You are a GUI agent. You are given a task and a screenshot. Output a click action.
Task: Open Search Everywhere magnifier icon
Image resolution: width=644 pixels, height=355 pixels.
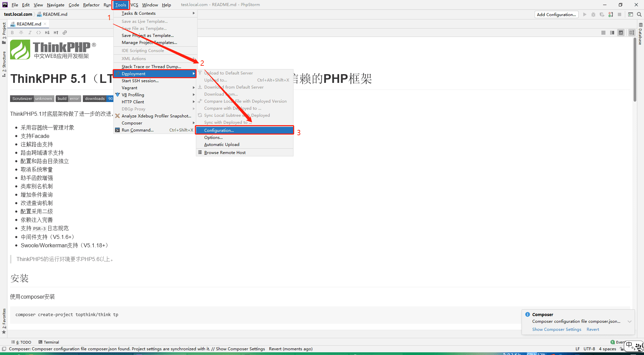[x=639, y=14]
